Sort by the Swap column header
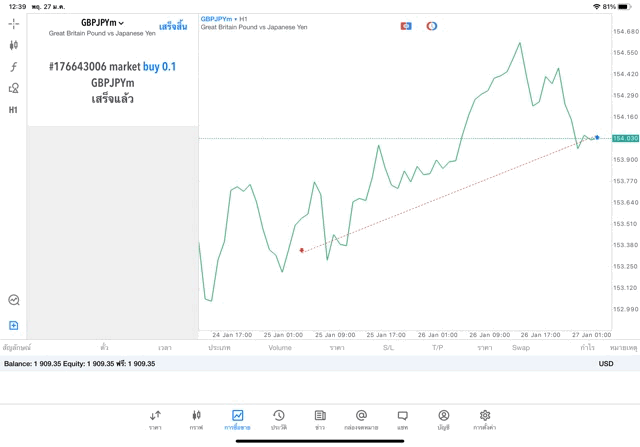 pos(521,348)
